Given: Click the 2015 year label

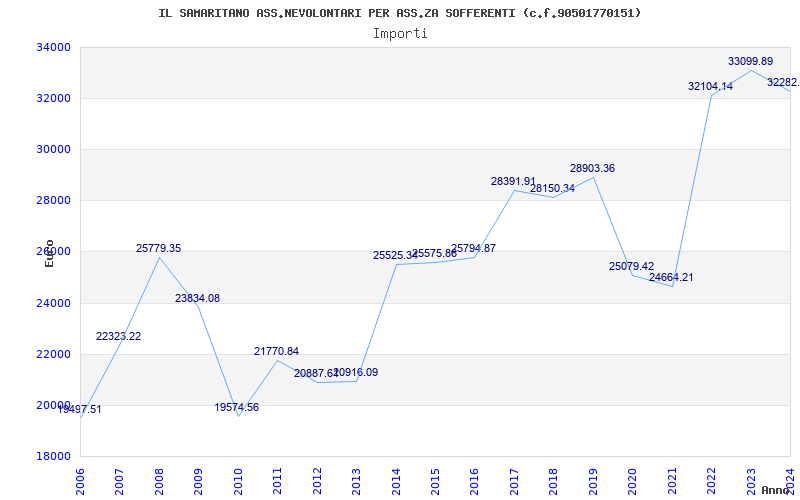Looking at the screenshot, I should pyautogui.click(x=435, y=482).
